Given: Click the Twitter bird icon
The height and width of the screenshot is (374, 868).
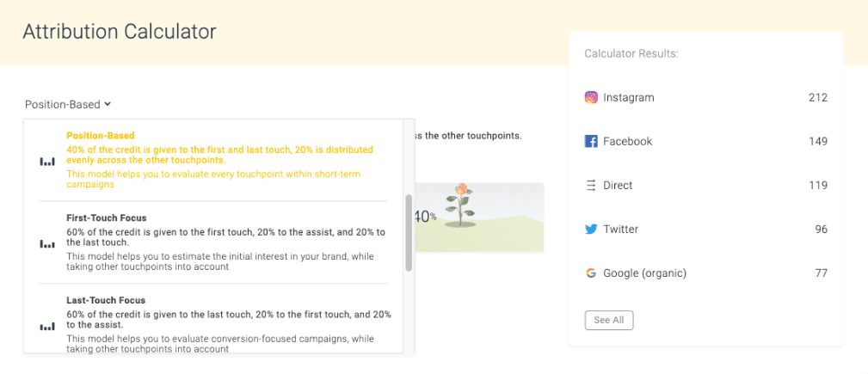Looking at the screenshot, I should tap(591, 229).
